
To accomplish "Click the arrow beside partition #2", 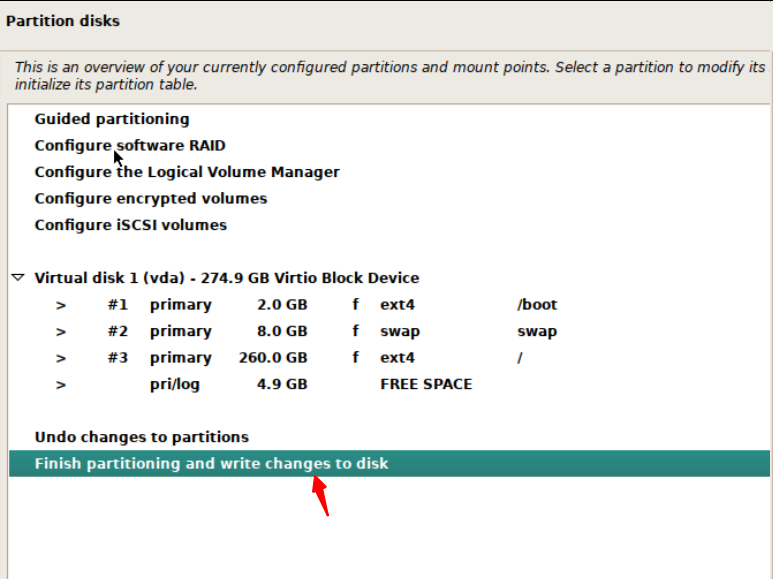I will [61, 332].
